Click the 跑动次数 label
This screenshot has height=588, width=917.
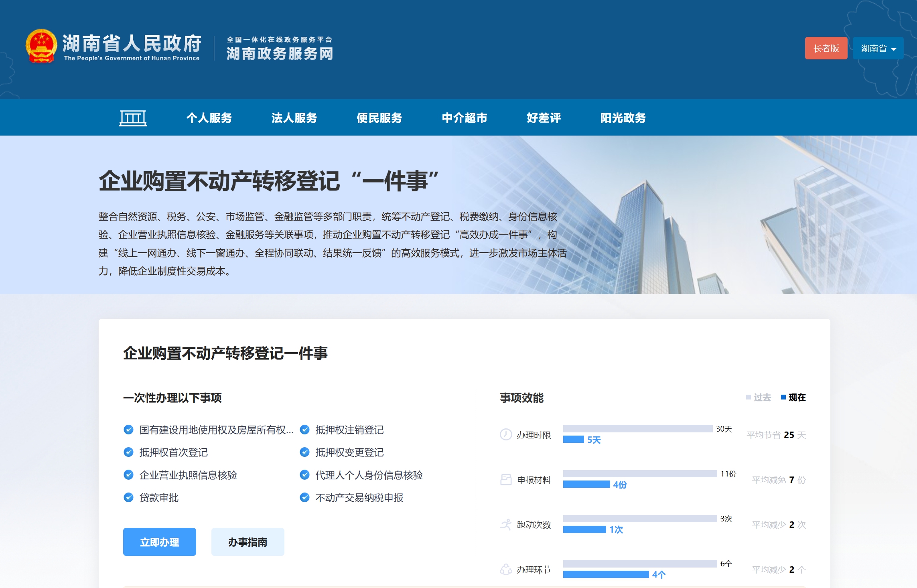(x=534, y=525)
